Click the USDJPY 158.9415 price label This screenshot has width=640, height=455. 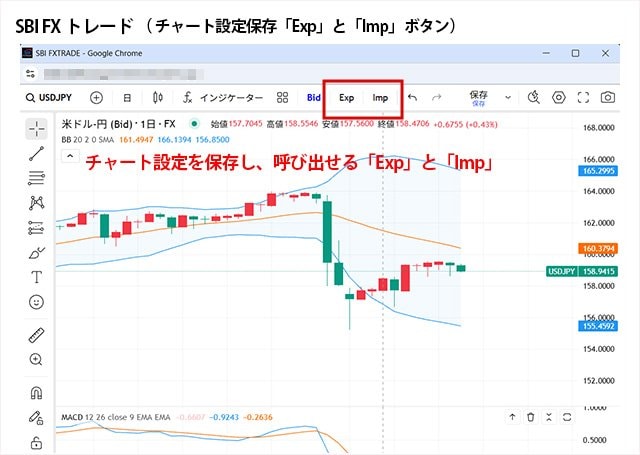pos(582,271)
